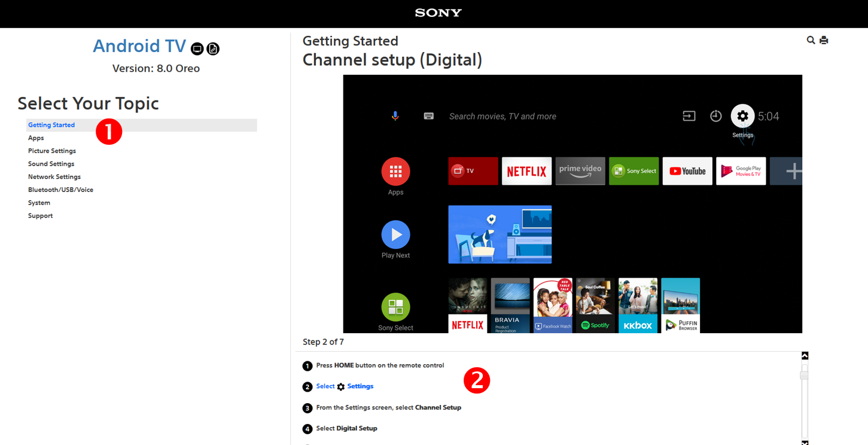Click the green Sony Select circle icon
This screenshot has width=868, height=445.
[x=395, y=307]
